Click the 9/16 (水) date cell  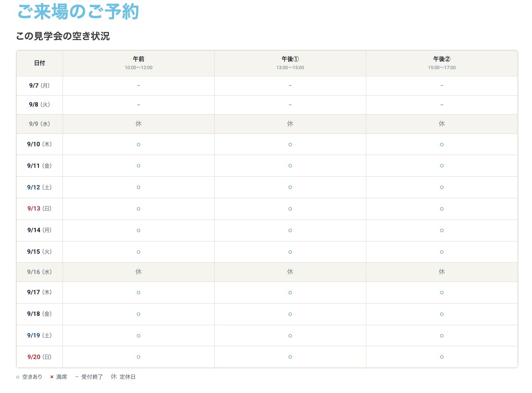[40, 272]
